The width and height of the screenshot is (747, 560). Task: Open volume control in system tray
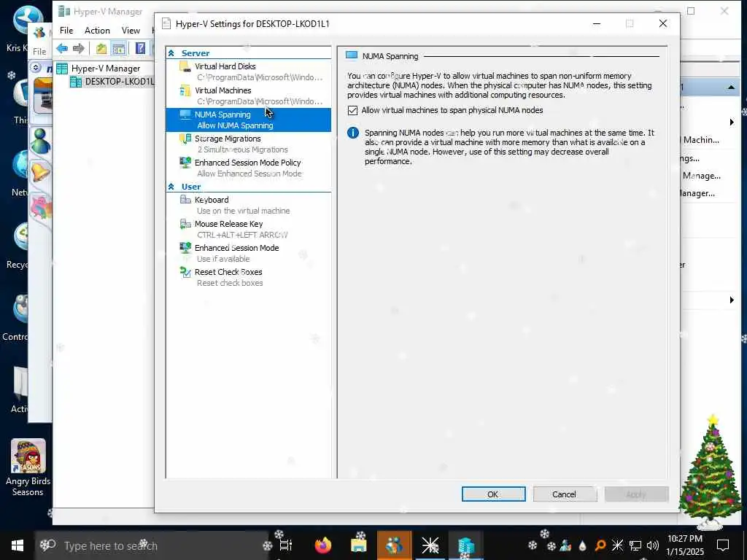653,545
